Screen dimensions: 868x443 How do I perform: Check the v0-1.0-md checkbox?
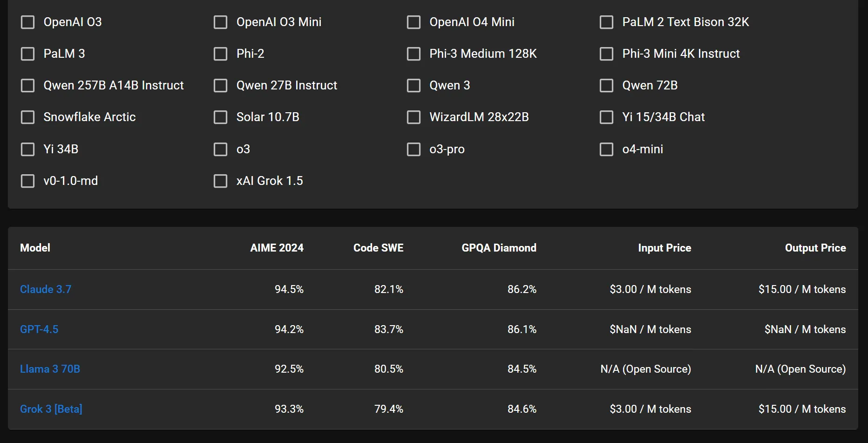(x=28, y=181)
